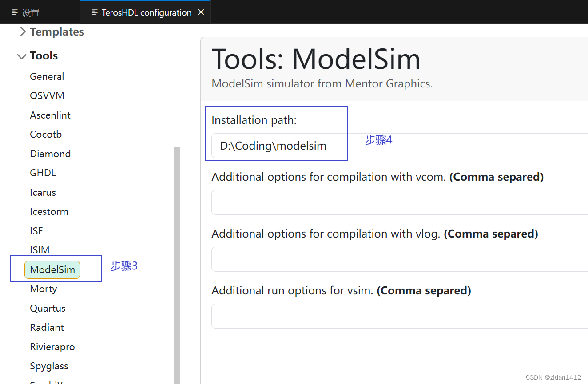Open the GHDL settings page
This screenshot has height=384, width=588.
43,172
